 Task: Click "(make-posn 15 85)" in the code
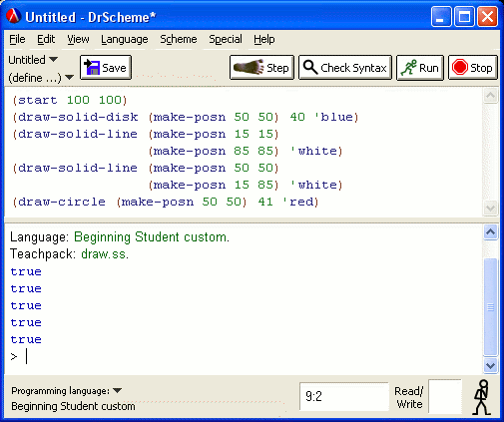pos(214,185)
